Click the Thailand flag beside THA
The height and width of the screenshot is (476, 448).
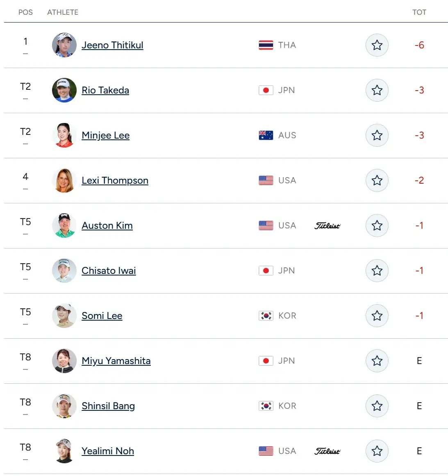pos(266,45)
